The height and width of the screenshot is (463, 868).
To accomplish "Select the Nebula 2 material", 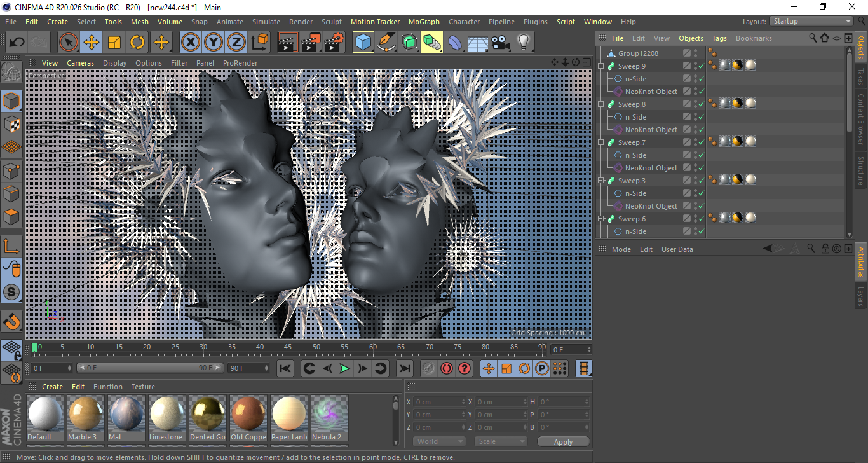I will (x=330, y=418).
